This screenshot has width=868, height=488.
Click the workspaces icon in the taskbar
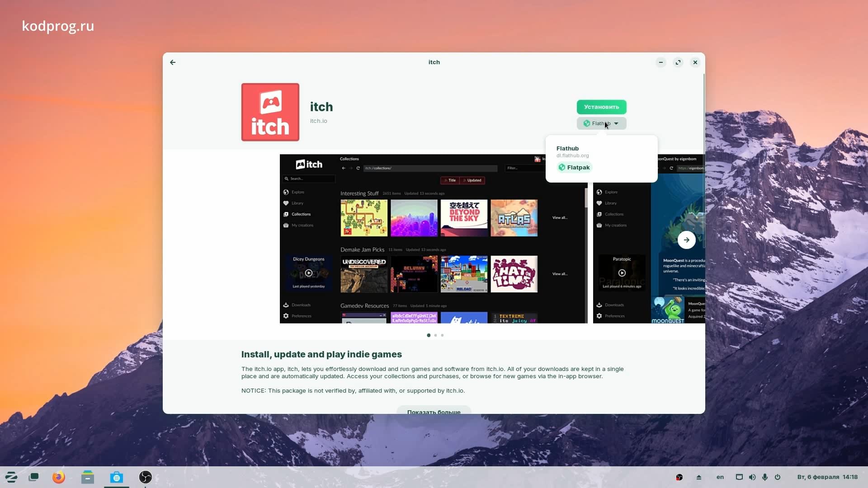pyautogui.click(x=33, y=477)
